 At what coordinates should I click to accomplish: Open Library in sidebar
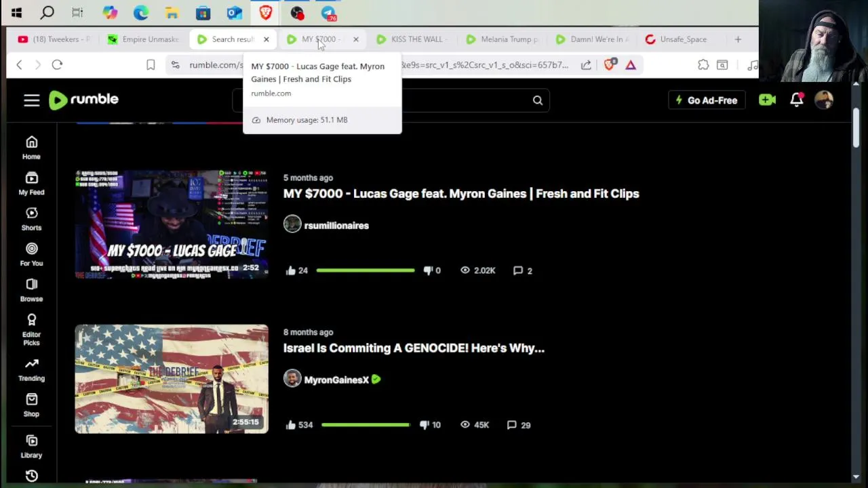tap(31, 447)
